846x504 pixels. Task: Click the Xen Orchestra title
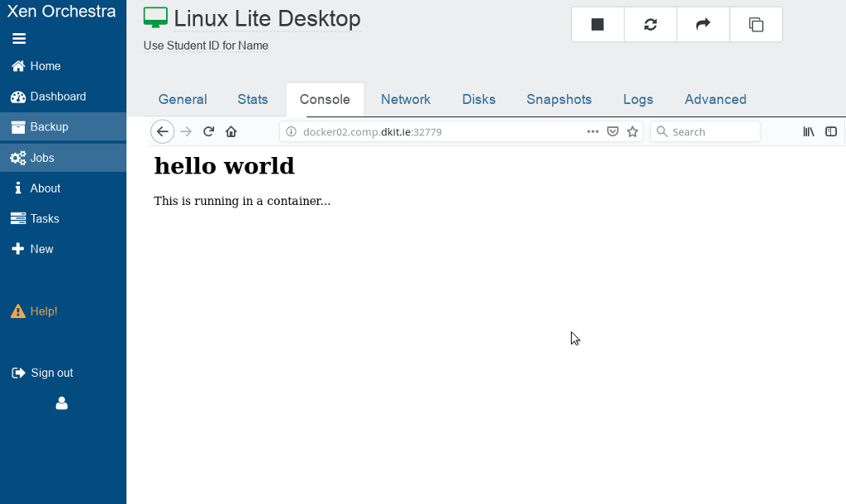[61, 12]
